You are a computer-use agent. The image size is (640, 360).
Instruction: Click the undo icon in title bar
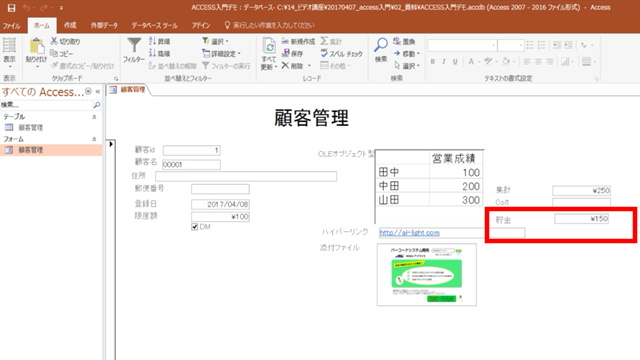pyautogui.click(x=27, y=8)
